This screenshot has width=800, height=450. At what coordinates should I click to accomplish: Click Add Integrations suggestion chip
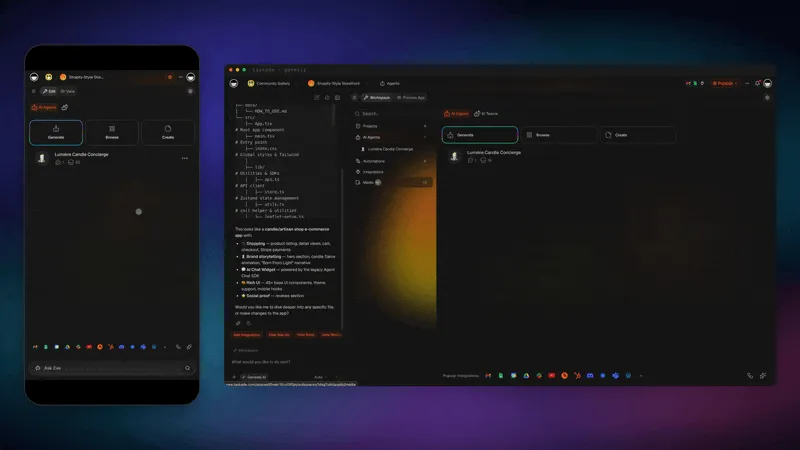coord(247,335)
